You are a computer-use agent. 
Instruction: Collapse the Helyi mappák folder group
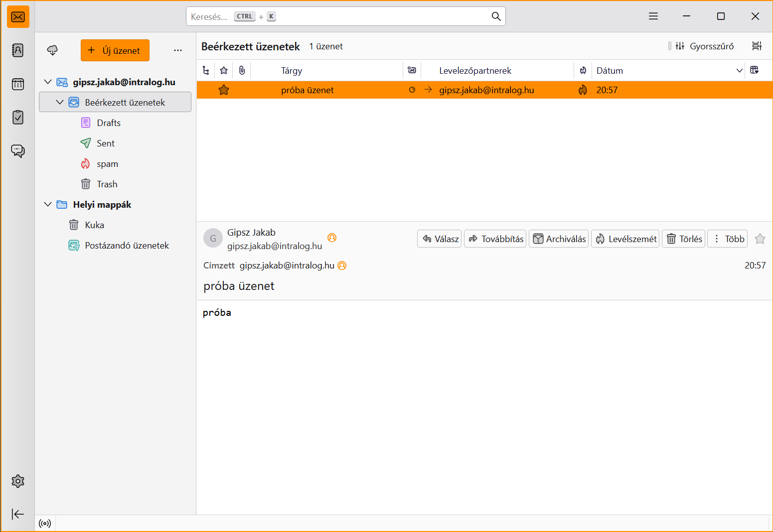(x=48, y=205)
